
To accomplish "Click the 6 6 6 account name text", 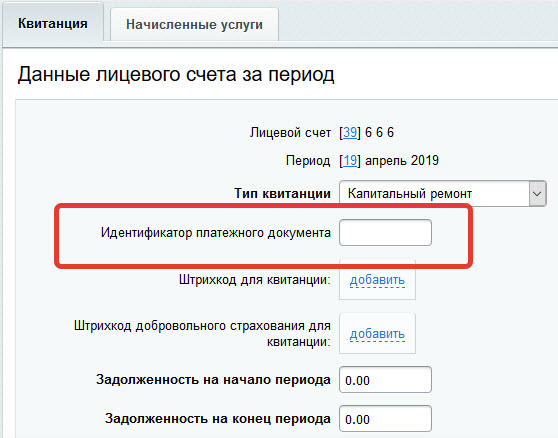I will pyautogui.click(x=379, y=132).
